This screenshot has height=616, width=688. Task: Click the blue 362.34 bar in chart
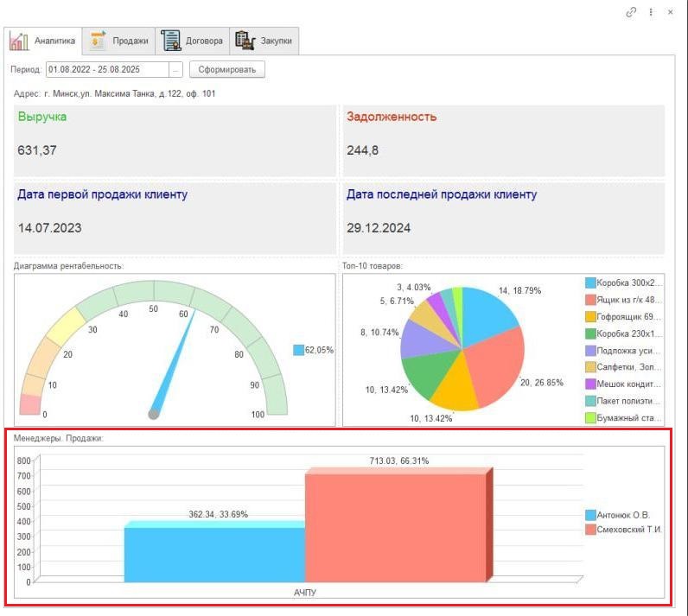point(214,553)
